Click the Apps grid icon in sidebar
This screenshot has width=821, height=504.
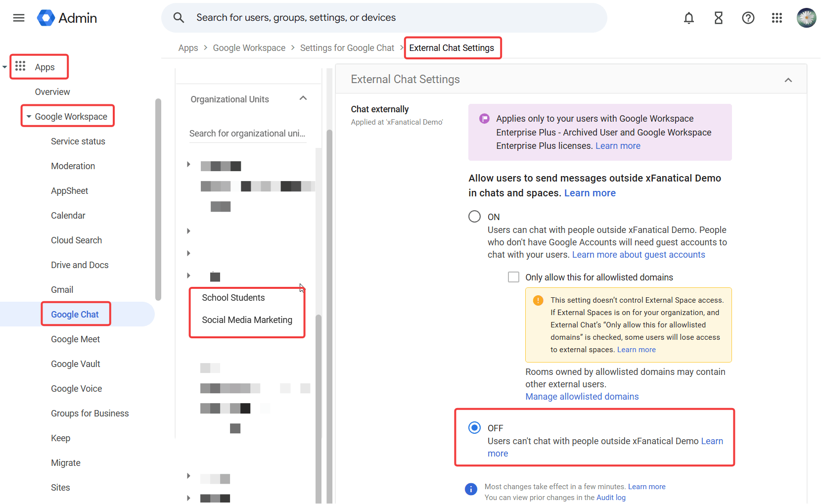(20, 66)
